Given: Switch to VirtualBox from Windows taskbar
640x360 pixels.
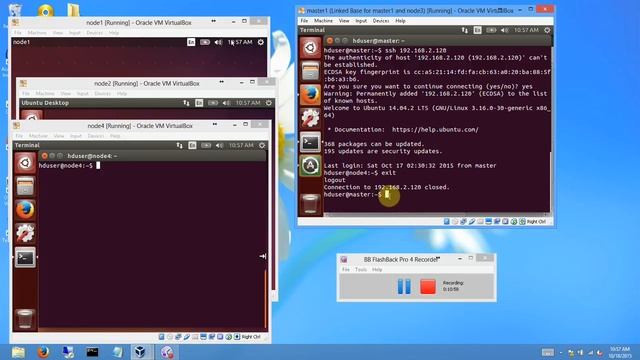Looking at the screenshot, I should tap(140, 352).
